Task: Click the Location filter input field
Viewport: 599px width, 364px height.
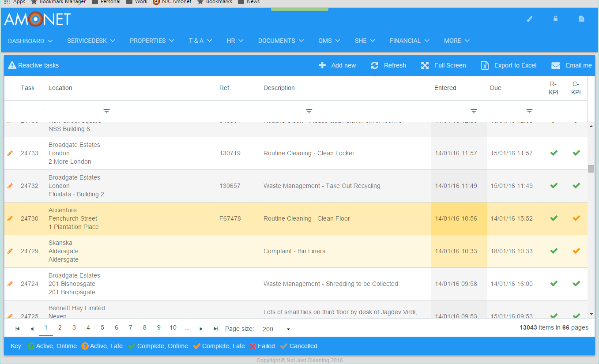Action: point(74,112)
